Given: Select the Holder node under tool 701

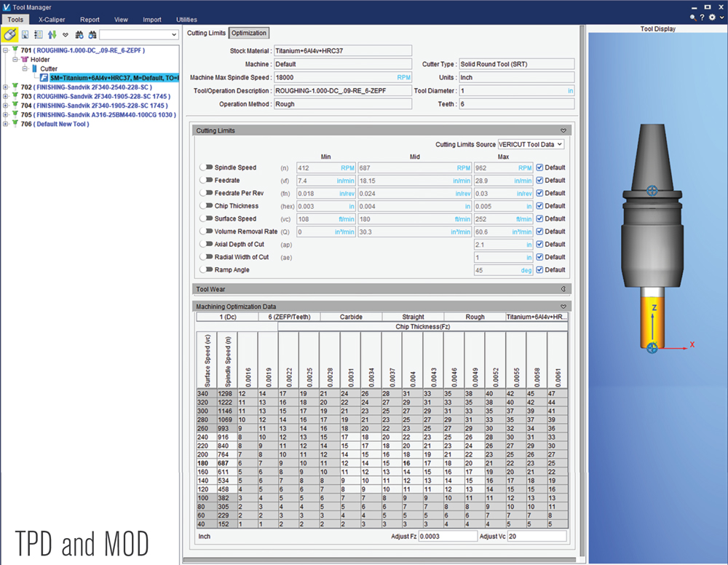Looking at the screenshot, I should [40, 60].
